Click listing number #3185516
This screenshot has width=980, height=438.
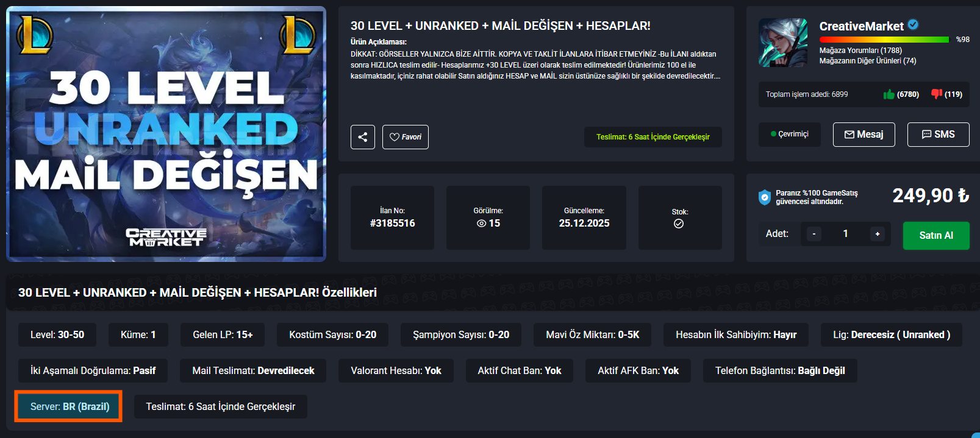(392, 224)
